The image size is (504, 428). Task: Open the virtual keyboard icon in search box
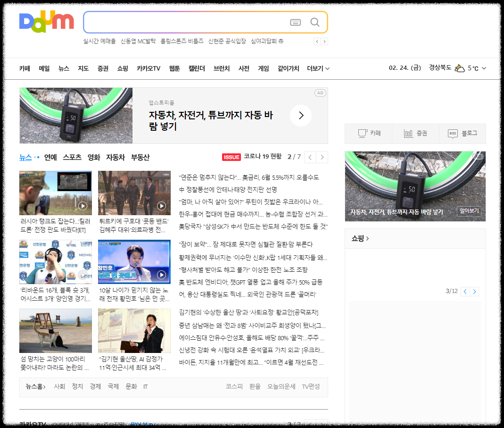coord(296,22)
